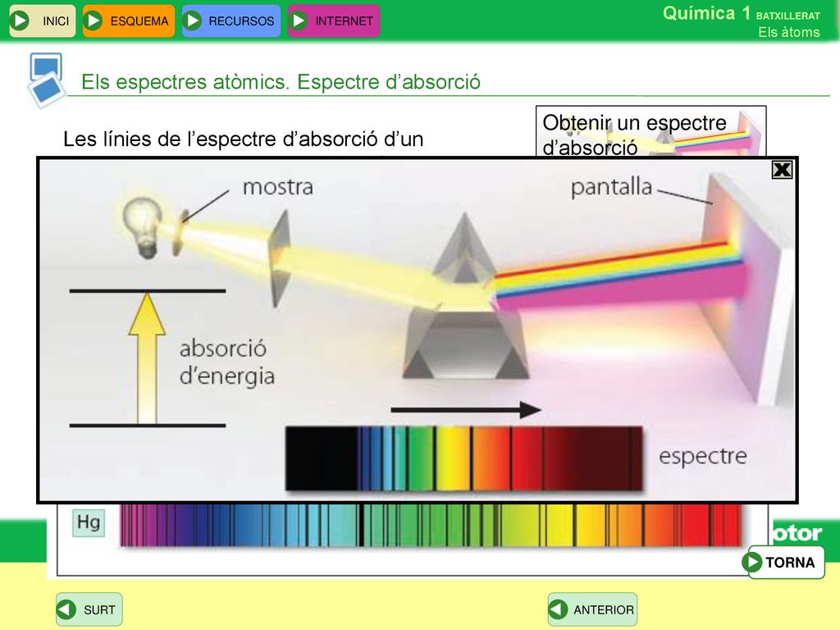The width and height of the screenshot is (840, 630).
Task: Click the back arrow icon on SURT
Action: tap(66, 609)
